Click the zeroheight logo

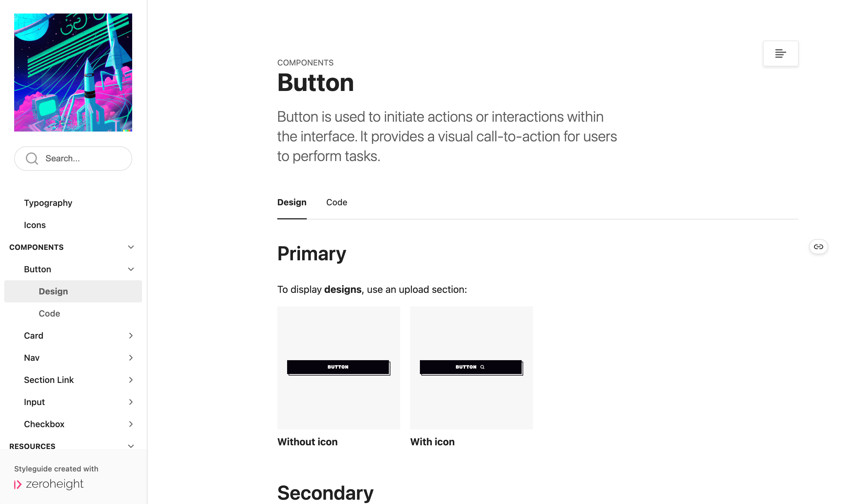click(x=49, y=484)
